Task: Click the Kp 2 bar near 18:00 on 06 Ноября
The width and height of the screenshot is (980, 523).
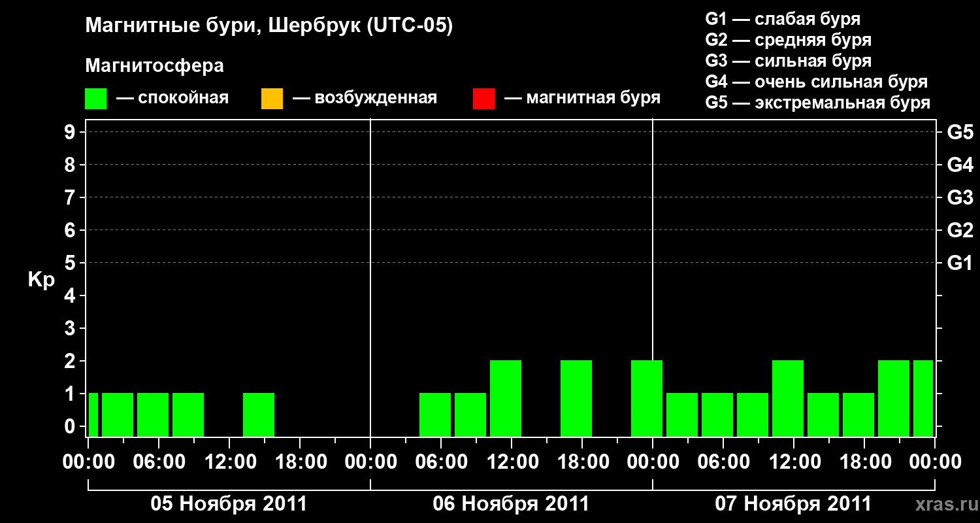Action: 576,398
